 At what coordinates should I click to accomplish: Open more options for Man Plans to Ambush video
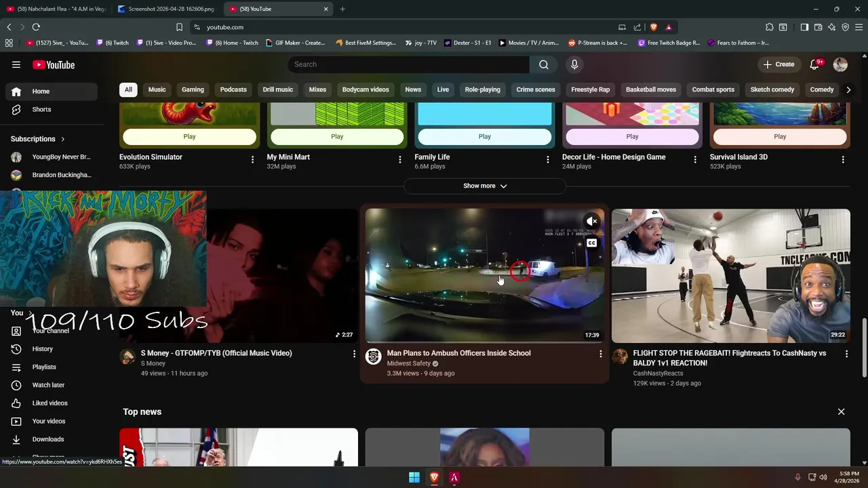(x=600, y=354)
